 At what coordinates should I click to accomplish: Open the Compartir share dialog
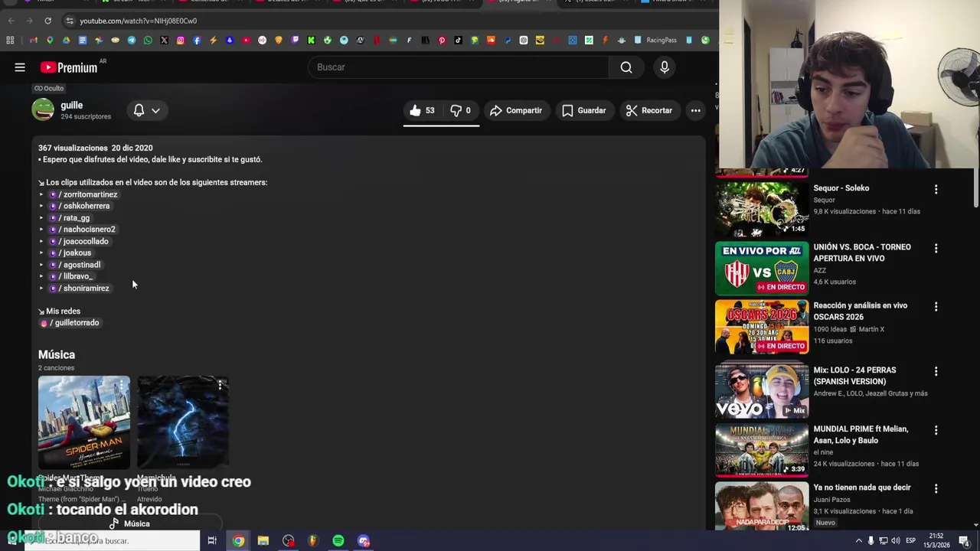[516, 110]
